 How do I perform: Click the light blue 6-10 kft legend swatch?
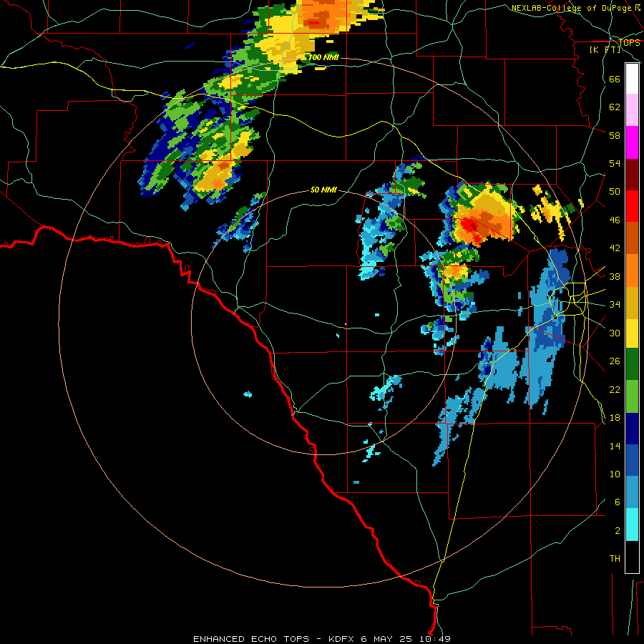tap(632, 492)
